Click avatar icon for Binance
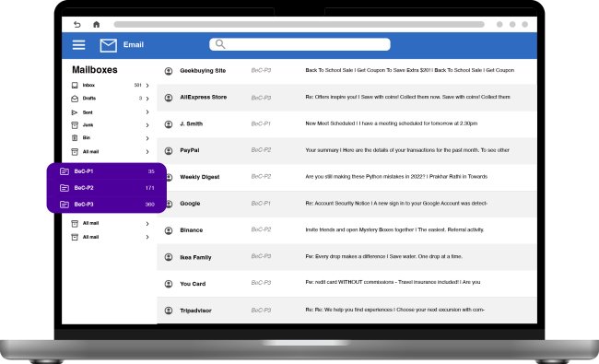 [x=169, y=230]
